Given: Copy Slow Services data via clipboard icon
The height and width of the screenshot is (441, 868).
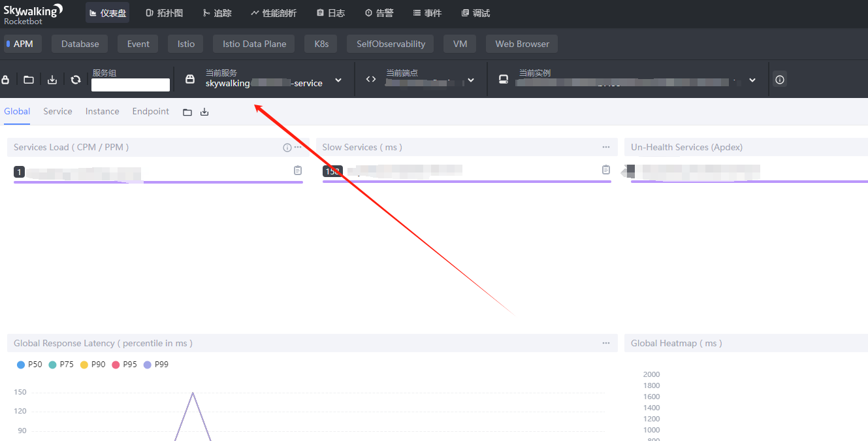Looking at the screenshot, I should (x=605, y=169).
